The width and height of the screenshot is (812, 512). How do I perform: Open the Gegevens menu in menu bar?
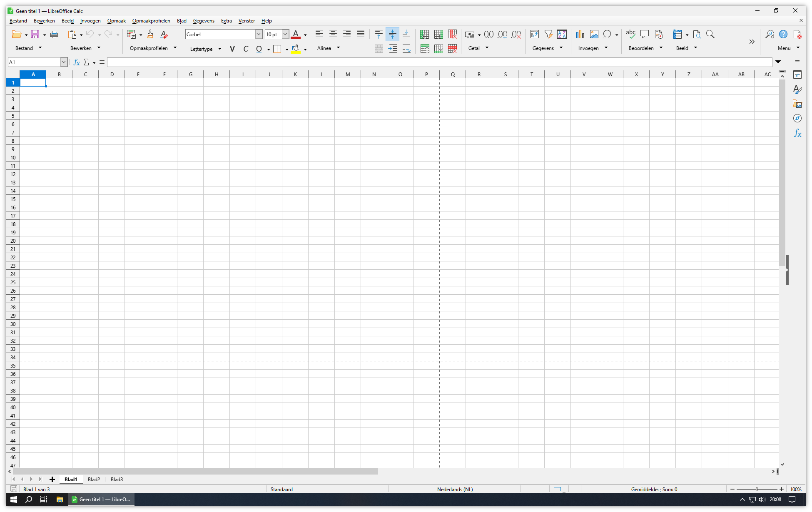[x=204, y=21]
